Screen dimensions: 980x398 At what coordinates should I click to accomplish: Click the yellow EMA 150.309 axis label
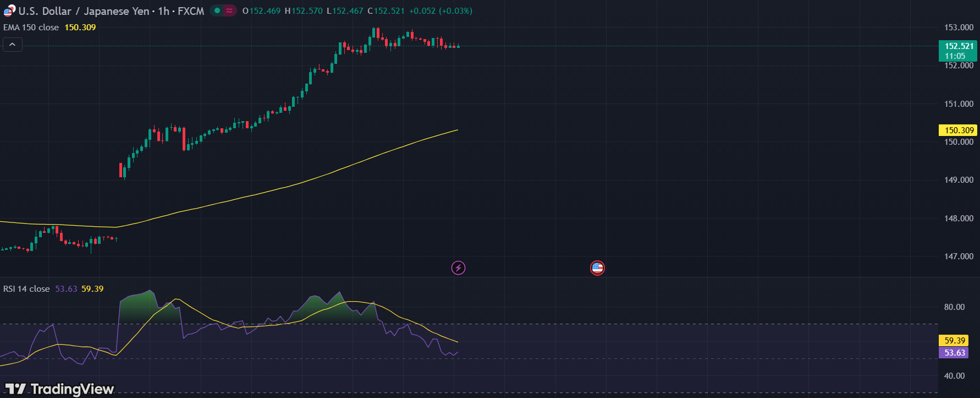coord(959,130)
